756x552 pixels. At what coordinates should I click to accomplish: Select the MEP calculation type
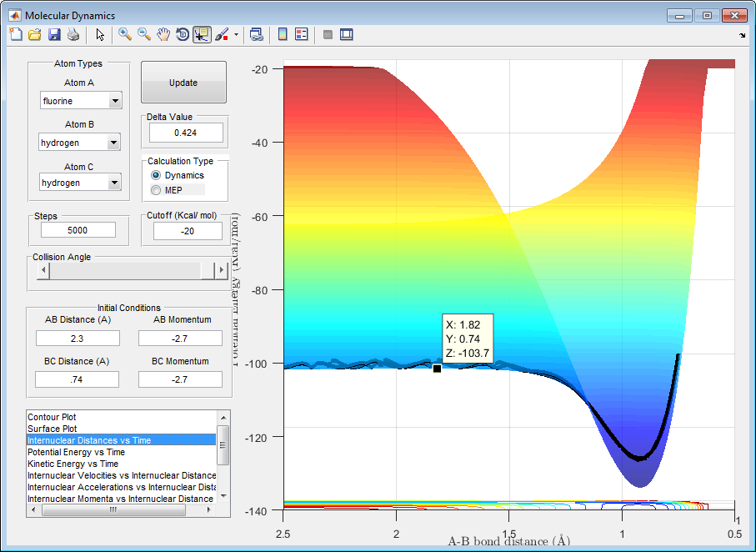[156, 190]
